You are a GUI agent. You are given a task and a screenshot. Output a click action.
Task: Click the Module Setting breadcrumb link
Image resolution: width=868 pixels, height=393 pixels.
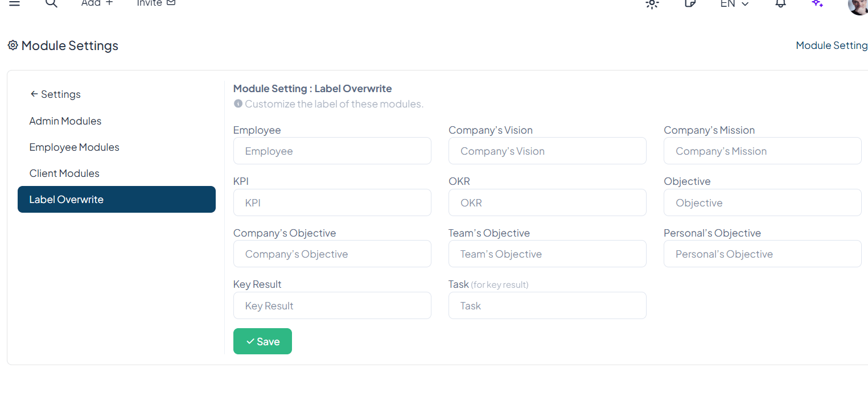pos(832,45)
